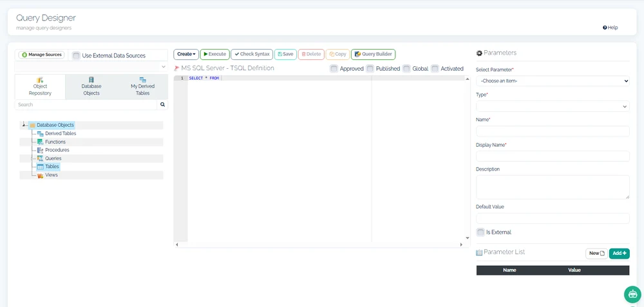Image resolution: width=644 pixels, height=307 pixels.
Task: Open the Query Builder
Action: coord(374,54)
